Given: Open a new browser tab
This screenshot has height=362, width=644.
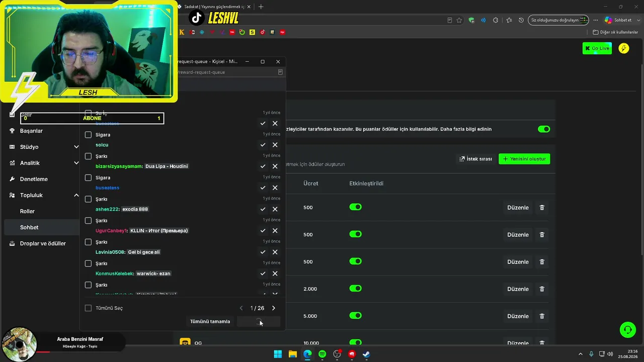Looking at the screenshot, I should tap(261, 7).
